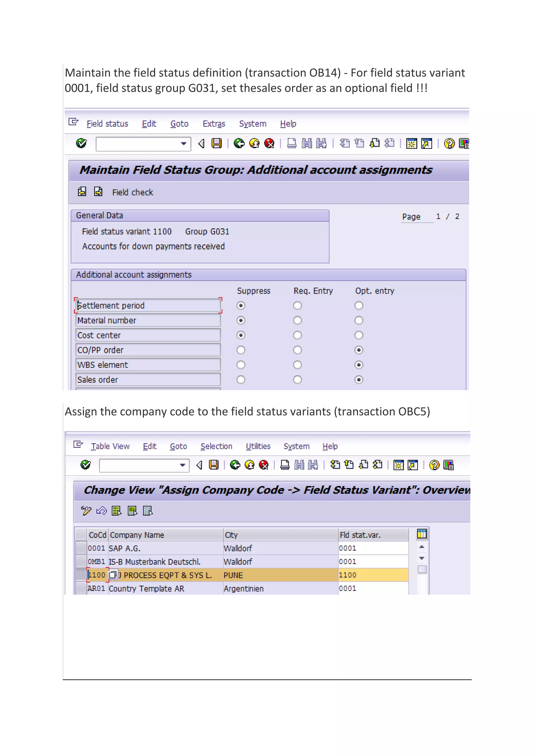The image size is (535, 756).
Task: Open Selection menu
Action: [x=217, y=446]
